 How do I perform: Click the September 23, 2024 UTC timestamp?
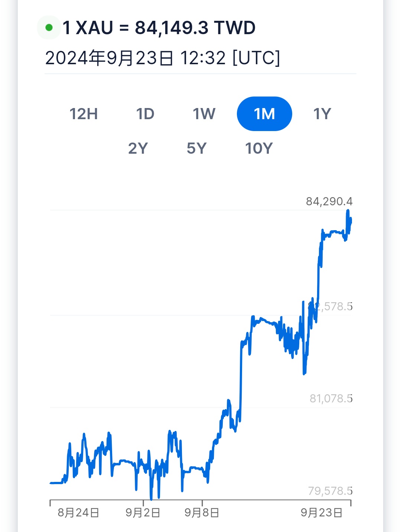pos(162,58)
